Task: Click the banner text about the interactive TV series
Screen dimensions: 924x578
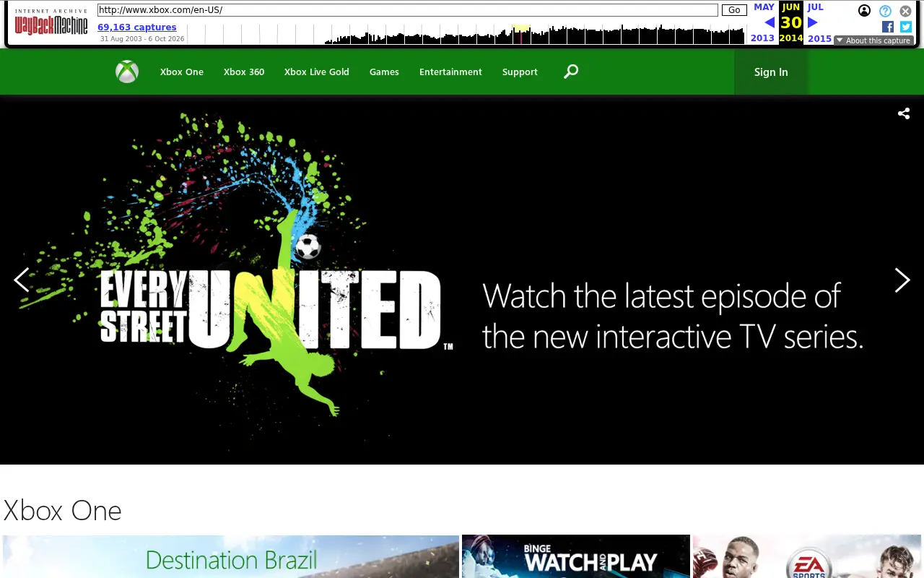Action: (x=673, y=316)
